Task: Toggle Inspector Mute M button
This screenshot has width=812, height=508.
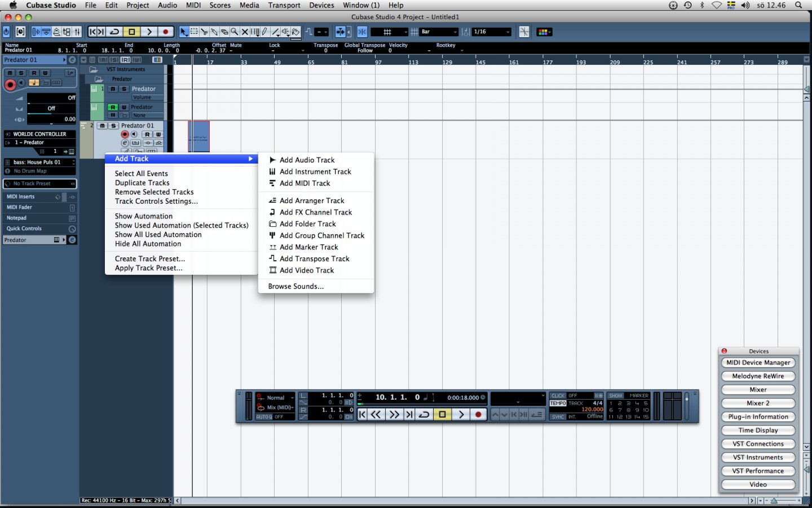Action: tap(10, 73)
